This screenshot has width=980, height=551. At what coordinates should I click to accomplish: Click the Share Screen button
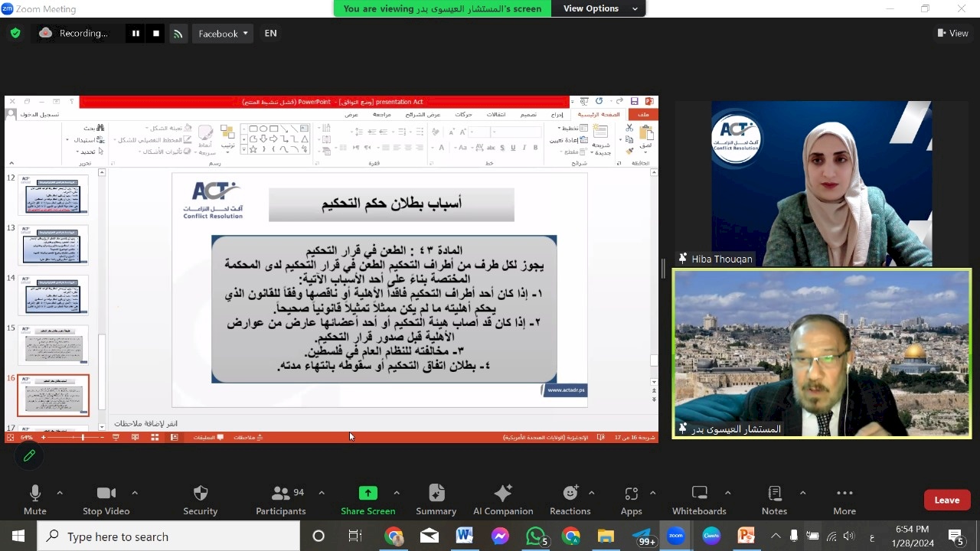[368, 500]
